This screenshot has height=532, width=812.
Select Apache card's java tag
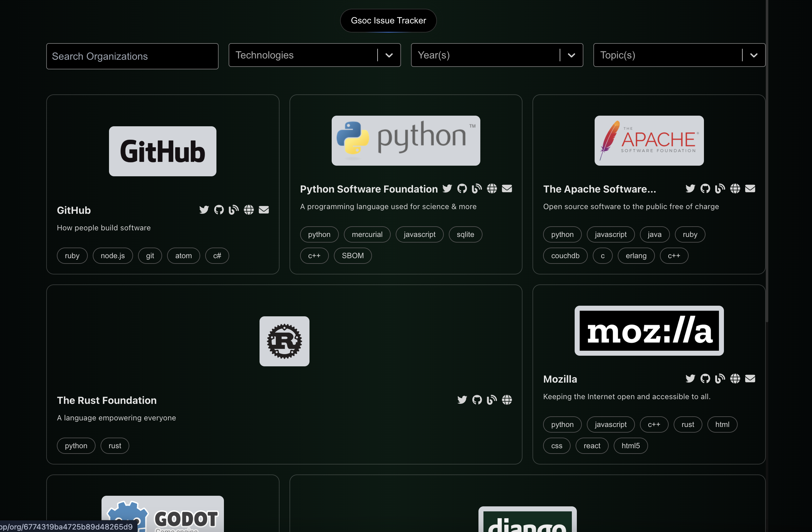click(x=654, y=234)
